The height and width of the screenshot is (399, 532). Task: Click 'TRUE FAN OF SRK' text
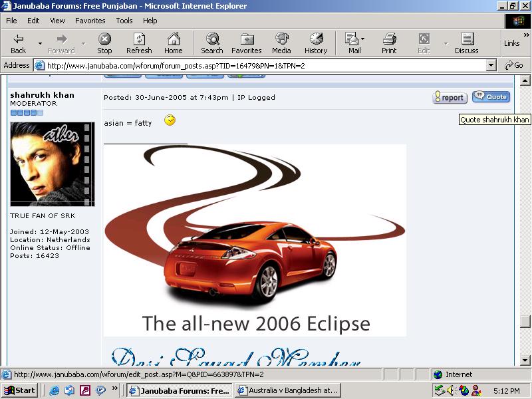click(x=43, y=215)
